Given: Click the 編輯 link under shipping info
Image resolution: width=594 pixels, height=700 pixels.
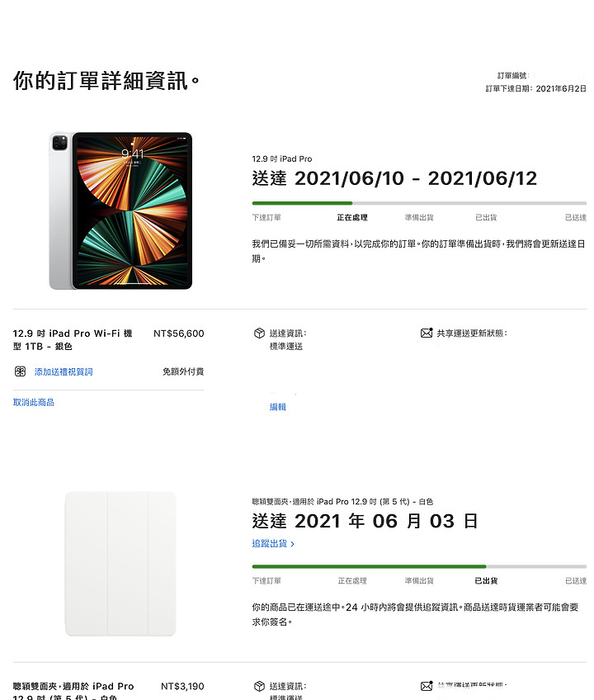Looking at the screenshot, I should coord(277,407).
